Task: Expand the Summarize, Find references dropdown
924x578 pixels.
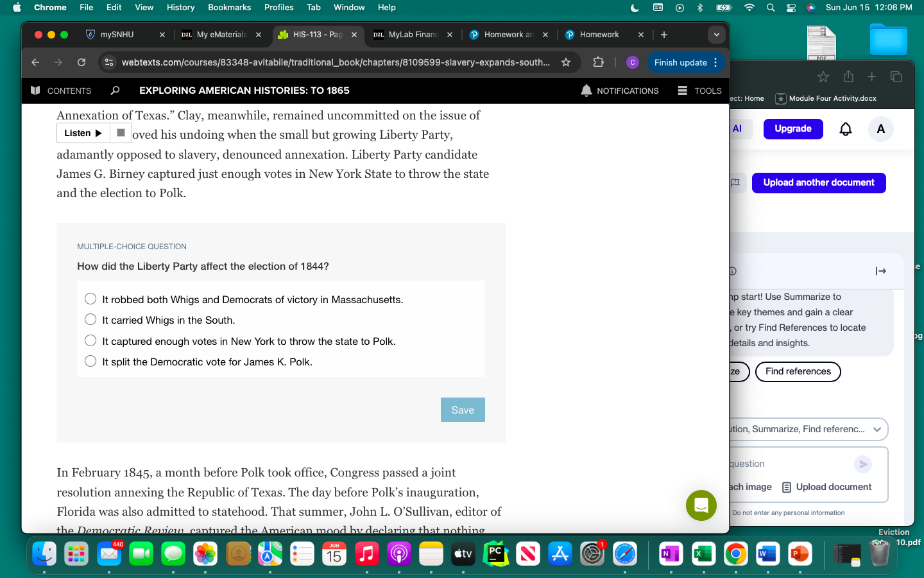Action: pyautogui.click(x=877, y=429)
